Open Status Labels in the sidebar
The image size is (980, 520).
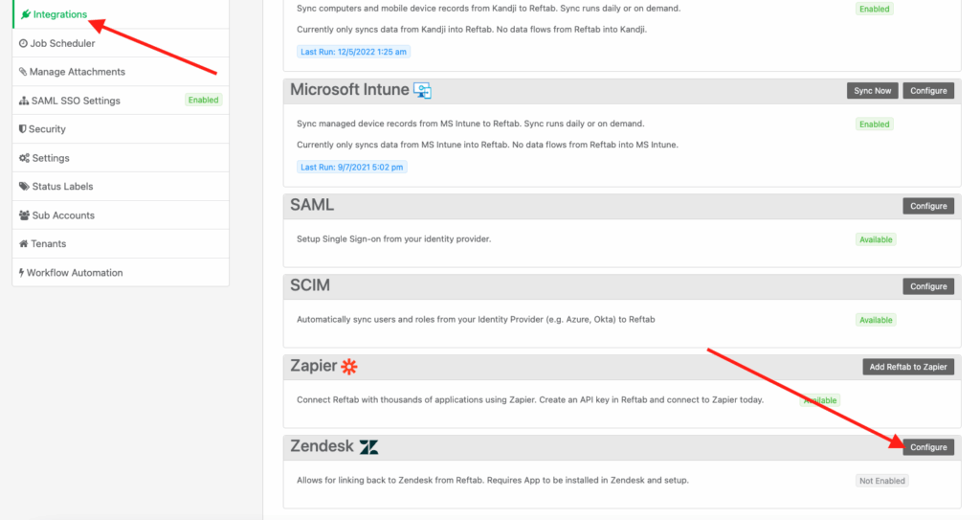(121, 187)
